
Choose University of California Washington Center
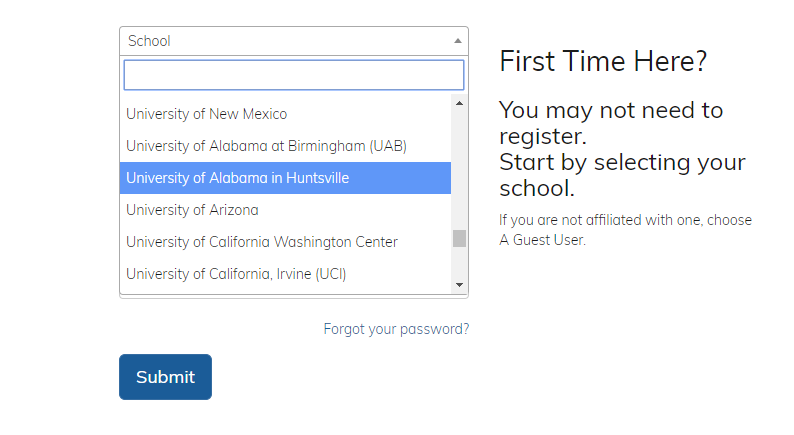point(285,242)
